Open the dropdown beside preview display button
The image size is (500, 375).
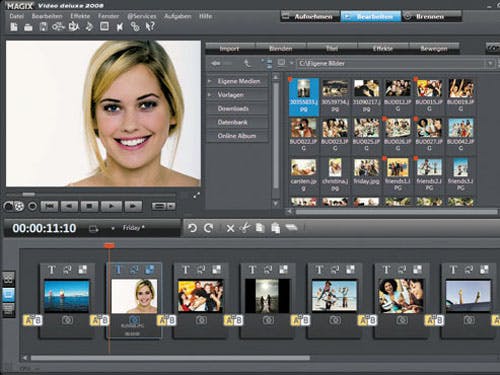coord(171,206)
